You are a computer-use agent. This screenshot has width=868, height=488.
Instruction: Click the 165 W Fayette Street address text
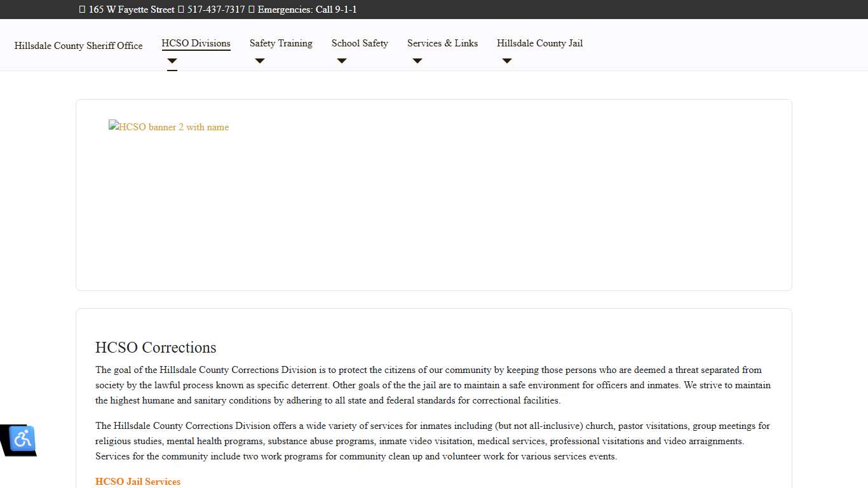(x=132, y=10)
